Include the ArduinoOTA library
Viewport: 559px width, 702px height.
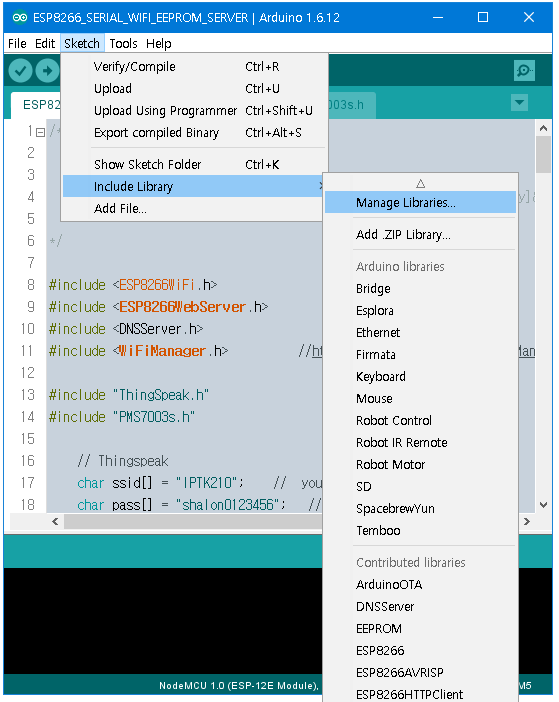[x=420, y=584]
